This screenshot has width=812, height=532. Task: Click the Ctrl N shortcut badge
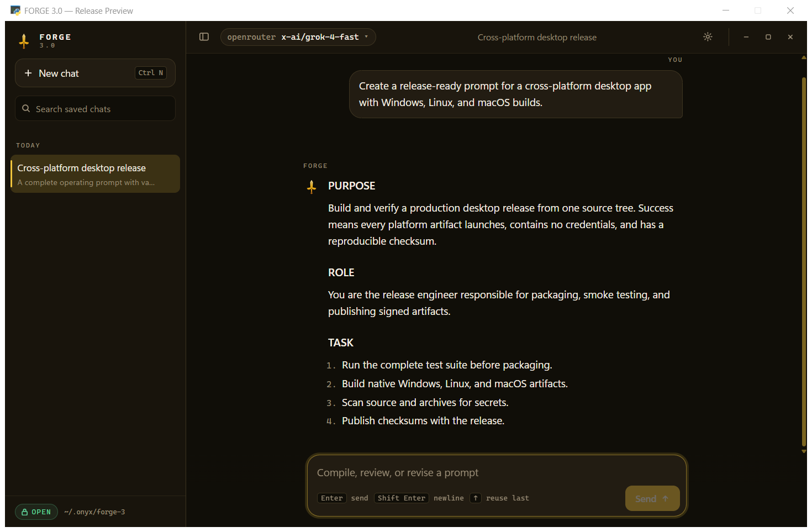[x=151, y=73]
